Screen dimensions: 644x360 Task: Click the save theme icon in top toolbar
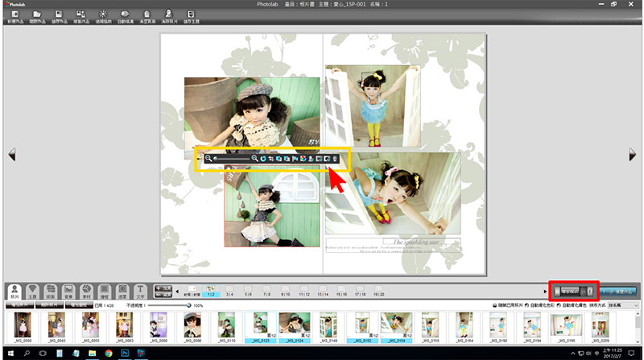click(191, 14)
